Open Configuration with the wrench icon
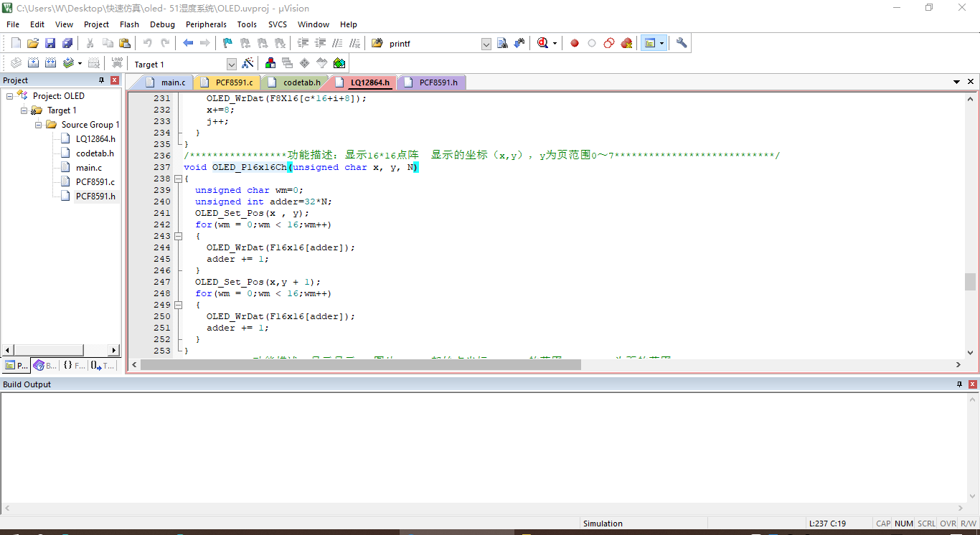The width and height of the screenshot is (980, 535). [682, 43]
